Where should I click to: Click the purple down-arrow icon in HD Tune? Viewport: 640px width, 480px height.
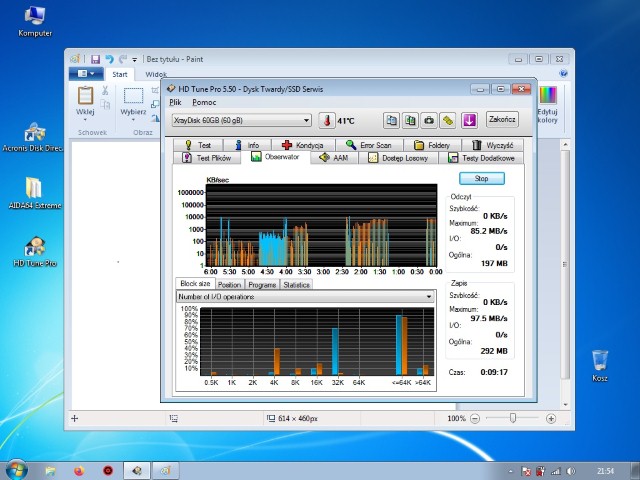(469, 120)
